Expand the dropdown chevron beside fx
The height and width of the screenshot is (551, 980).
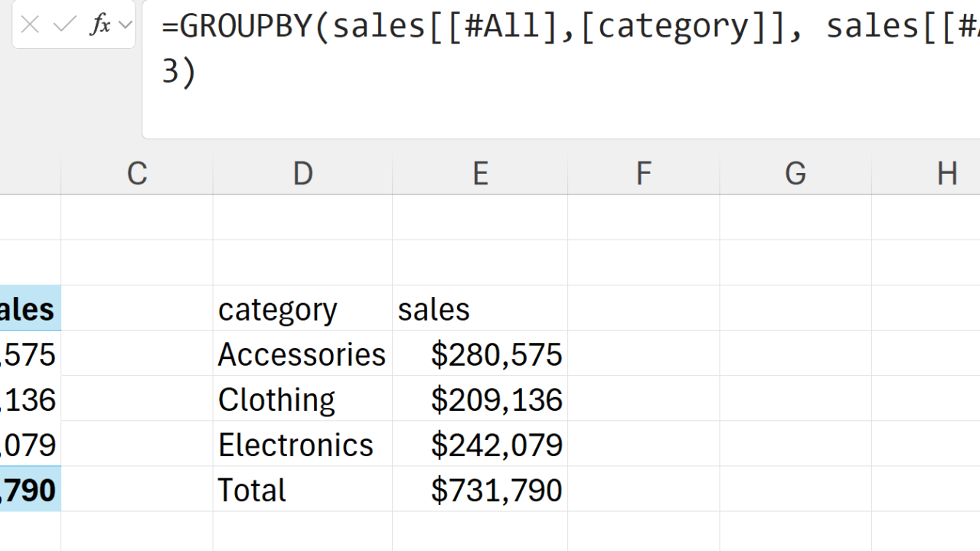coord(125,25)
